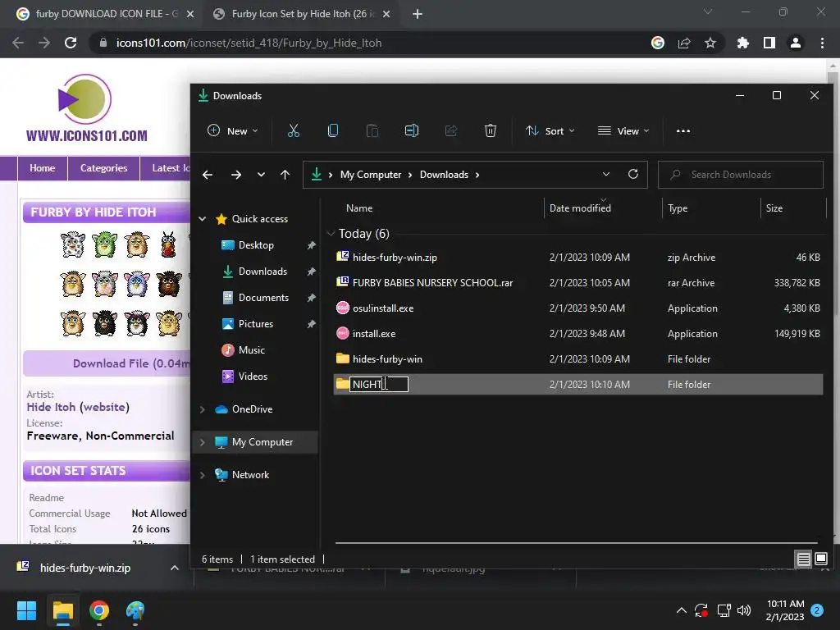Bookmark this page with the star icon
Viewport: 840px width, 630px height.
tap(710, 43)
